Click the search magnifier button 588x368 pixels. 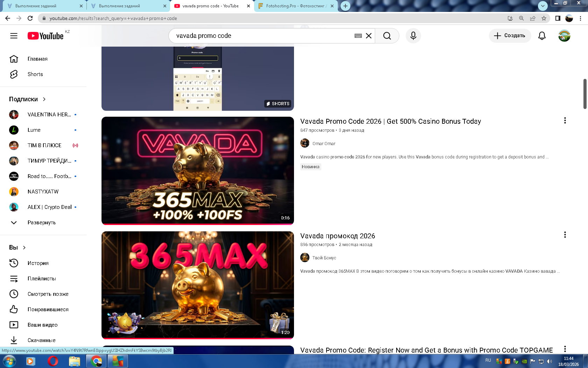coord(387,36)
